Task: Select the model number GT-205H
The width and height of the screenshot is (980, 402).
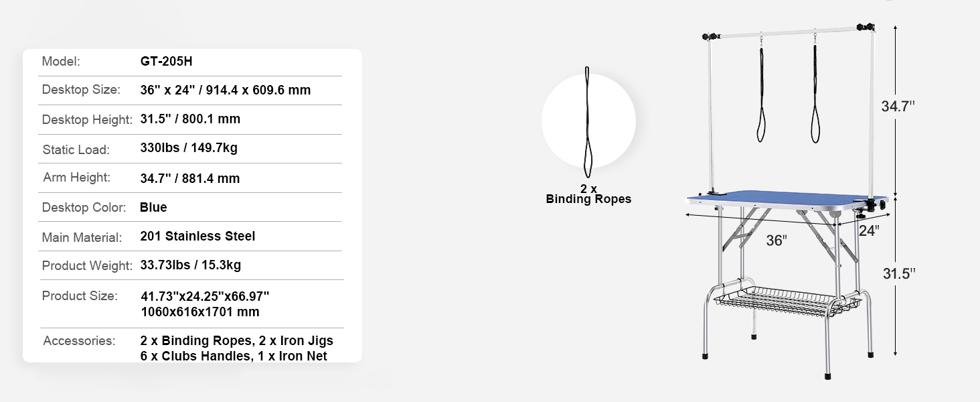Action: pyautogui.click(x=167, y=62)
